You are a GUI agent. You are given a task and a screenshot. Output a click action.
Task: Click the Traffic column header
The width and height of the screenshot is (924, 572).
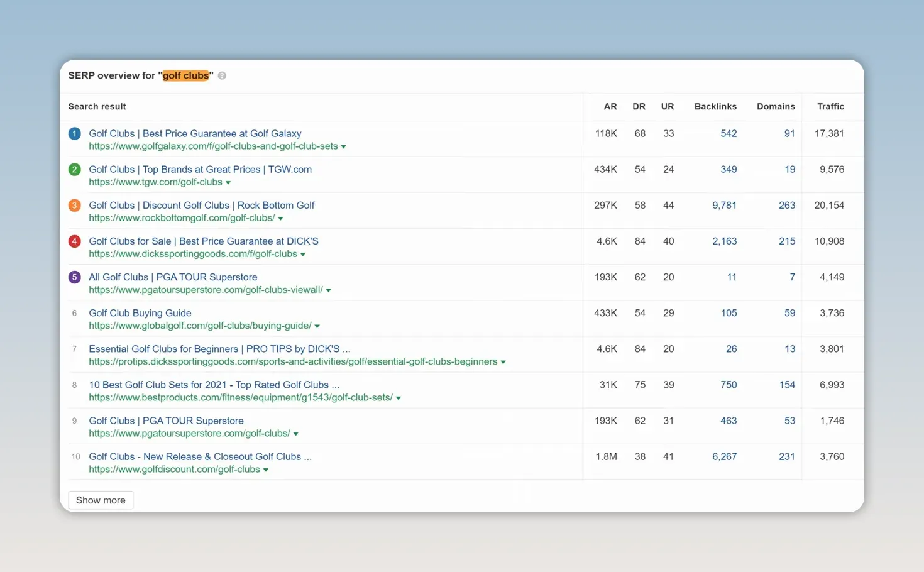coord(830,106)
